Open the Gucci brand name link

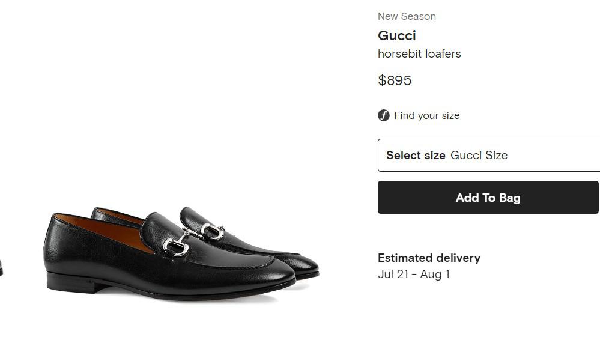click(397, 35)
